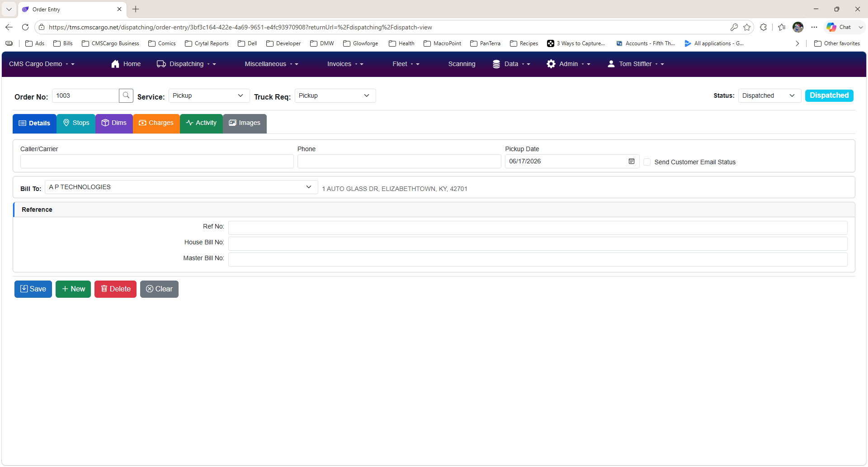This screenshot has width=868, height=467.
Task: Open the Accounts - Fifth Third bookmark
Action: 645,43
